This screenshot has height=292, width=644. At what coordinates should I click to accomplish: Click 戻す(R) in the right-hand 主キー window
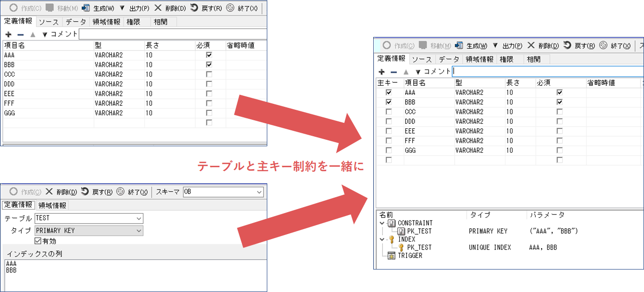(579, 45)
